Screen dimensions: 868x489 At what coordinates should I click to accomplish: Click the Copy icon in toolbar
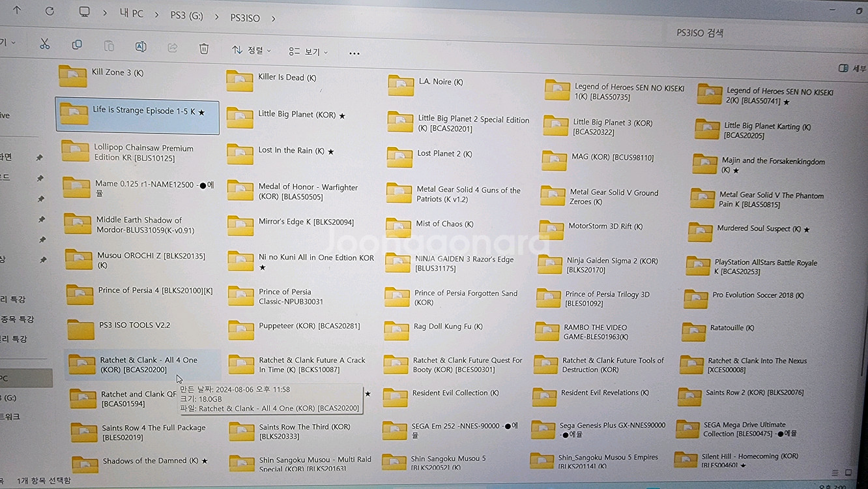point(77,45)
